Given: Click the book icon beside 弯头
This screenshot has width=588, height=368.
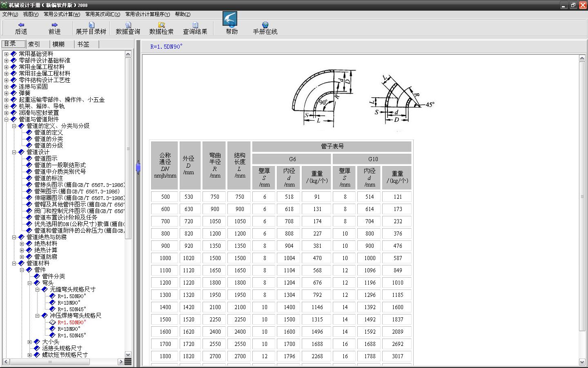Looking at the screenshot, I should tap(37, 283).
